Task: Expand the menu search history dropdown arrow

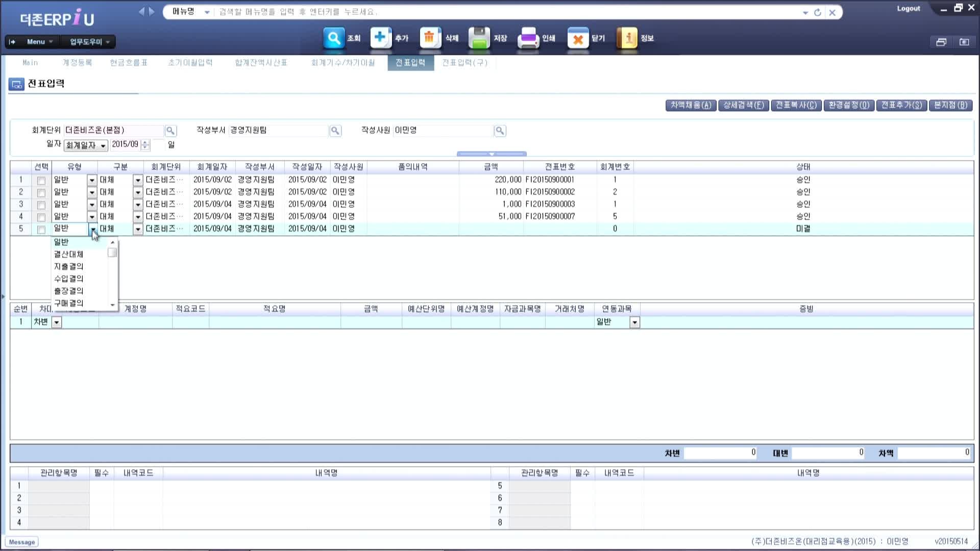Action: point(805,12)
